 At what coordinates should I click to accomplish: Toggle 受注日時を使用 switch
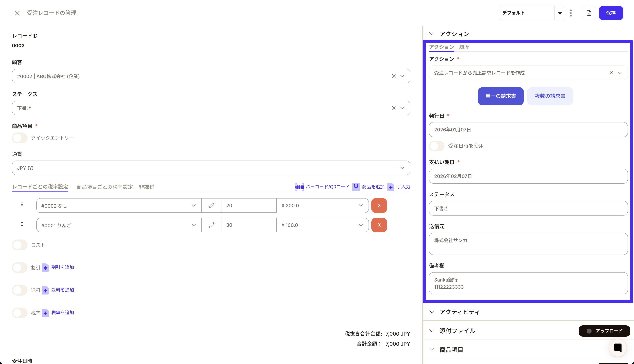click(x=437, y=146)
